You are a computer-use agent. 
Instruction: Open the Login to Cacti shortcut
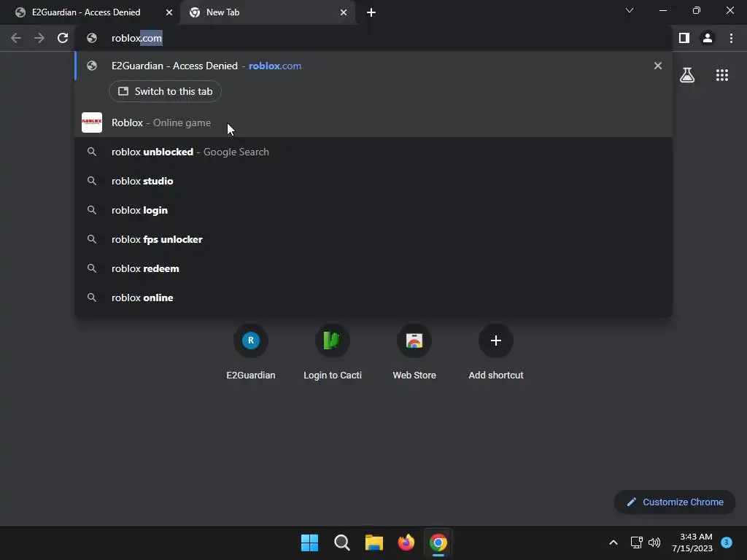coord(333,352)
